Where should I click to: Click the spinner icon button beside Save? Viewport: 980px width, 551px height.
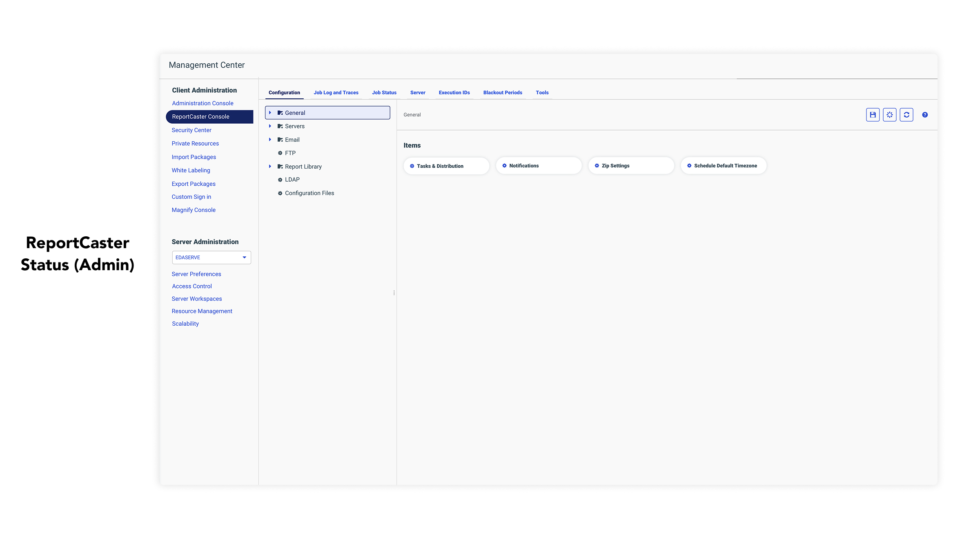(x=889, y=115)
